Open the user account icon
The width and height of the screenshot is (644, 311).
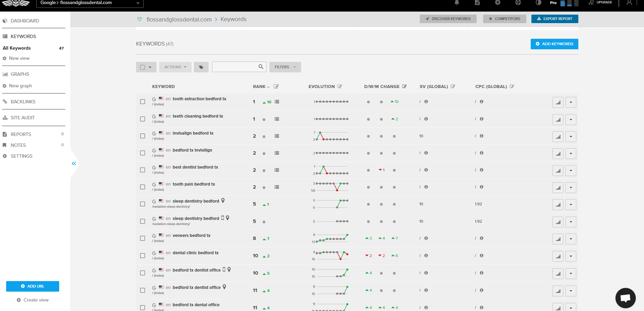click(x=629, y=2)
